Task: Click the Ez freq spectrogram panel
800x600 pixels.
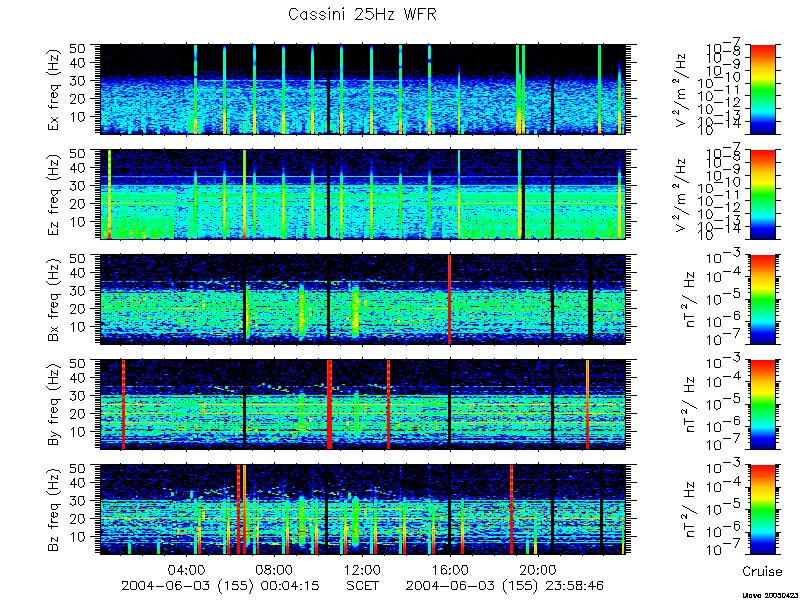Action: (362, 194)
